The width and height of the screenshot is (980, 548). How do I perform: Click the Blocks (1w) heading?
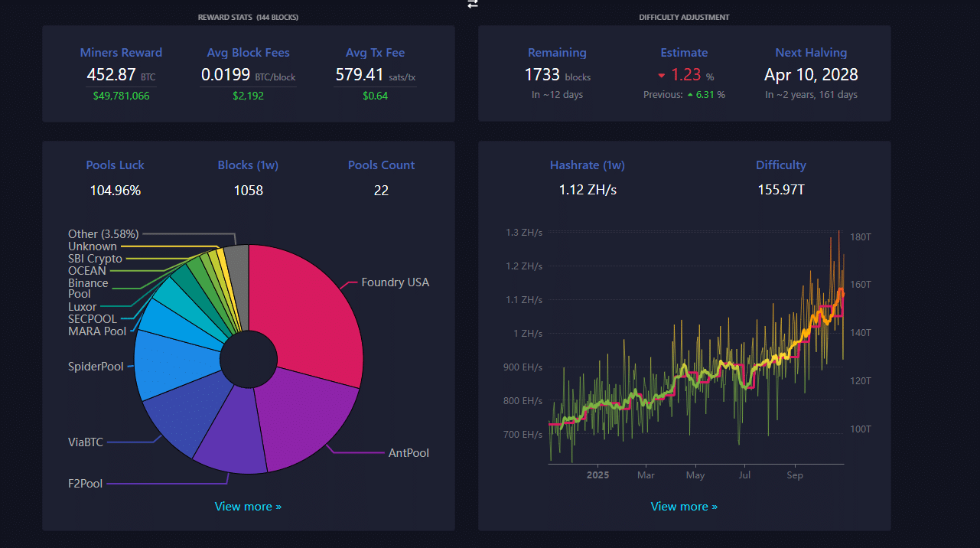pos(249,165)
